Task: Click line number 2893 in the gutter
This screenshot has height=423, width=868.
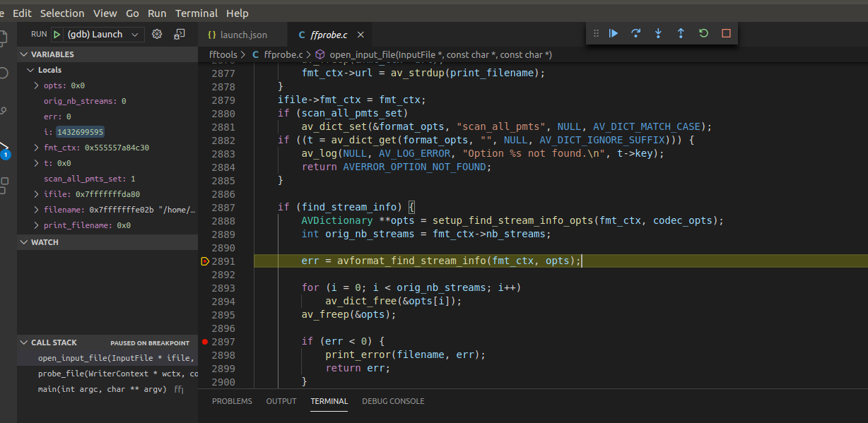Action: pyautogui.click(x=223, y=288)
